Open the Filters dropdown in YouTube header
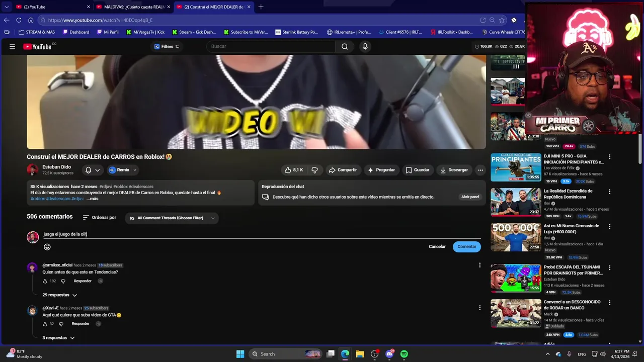The height and width of the screenshot is (362, 644). point(167,46)
